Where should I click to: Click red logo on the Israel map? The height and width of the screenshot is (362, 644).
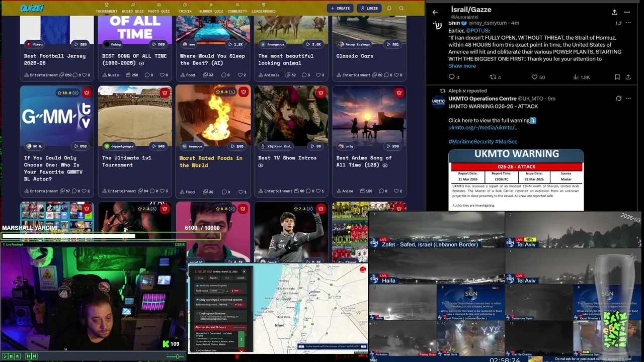coord(363,270)
